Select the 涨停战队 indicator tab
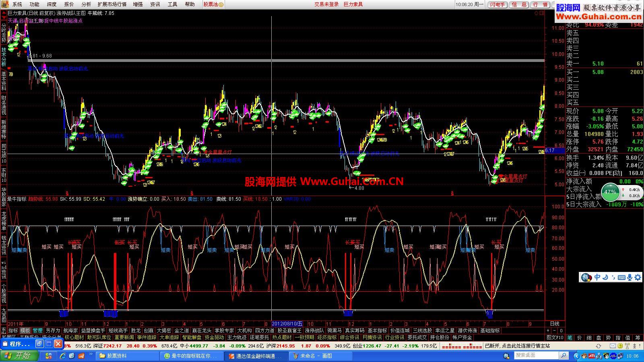The height and width of the screenshot is (362, 644). (314, 331)
